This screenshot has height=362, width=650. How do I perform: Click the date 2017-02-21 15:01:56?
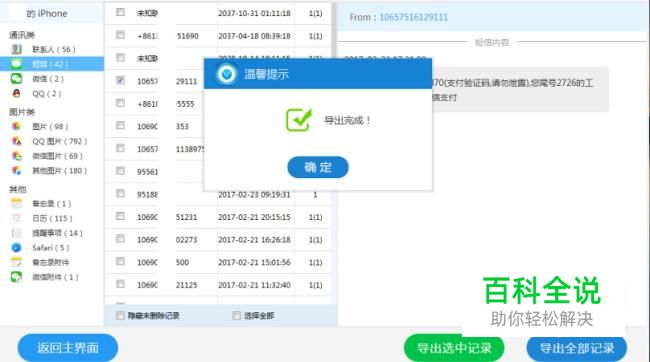254,262
